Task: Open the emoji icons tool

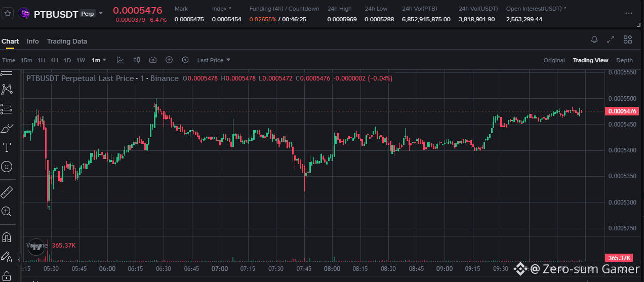Action: (7, 166)
